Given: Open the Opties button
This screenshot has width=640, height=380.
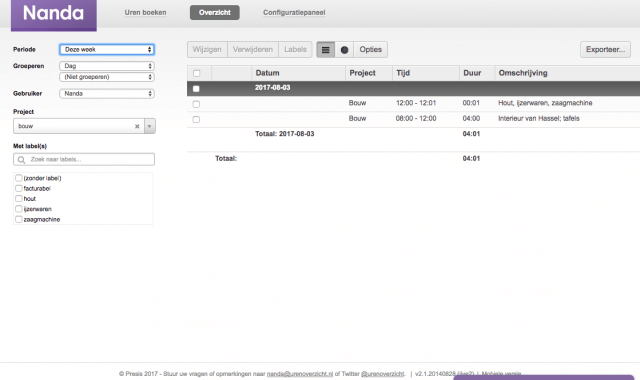Looking at the screenshot, I should 371,49.
